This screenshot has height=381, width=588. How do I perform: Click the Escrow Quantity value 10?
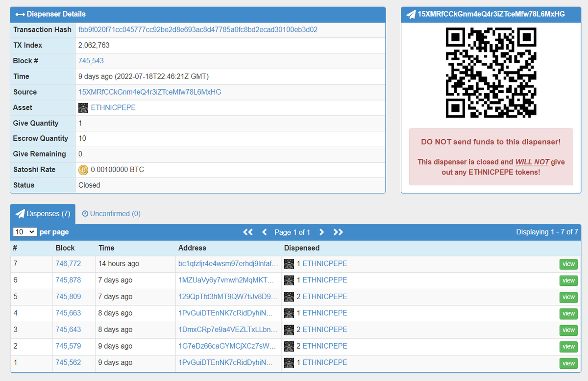click(x=82, y=138)
